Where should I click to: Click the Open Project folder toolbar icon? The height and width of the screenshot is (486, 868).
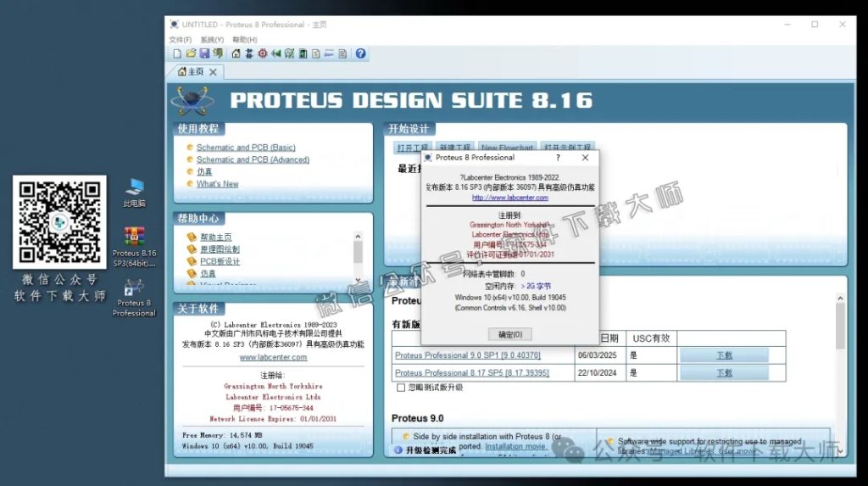click(x=191, y=53)
